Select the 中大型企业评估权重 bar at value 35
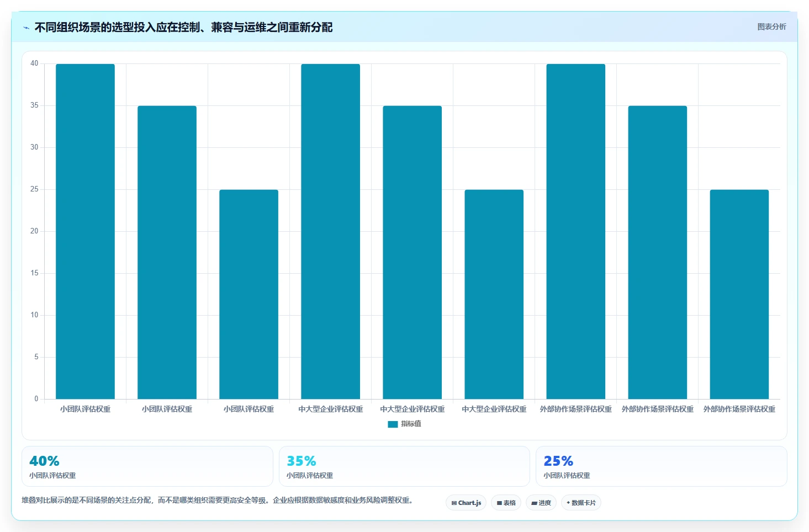Image resolution: width=809 pixels, height=532 pixels. [412, 252]
